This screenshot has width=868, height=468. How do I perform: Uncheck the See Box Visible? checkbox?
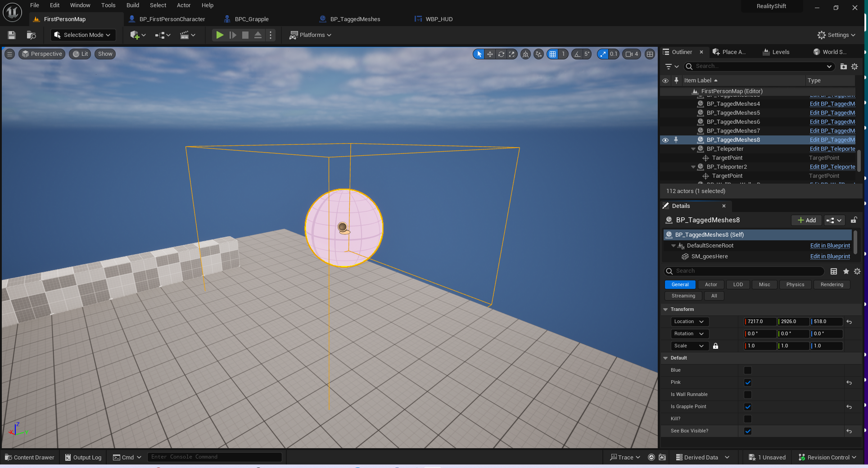coord(748,431)
